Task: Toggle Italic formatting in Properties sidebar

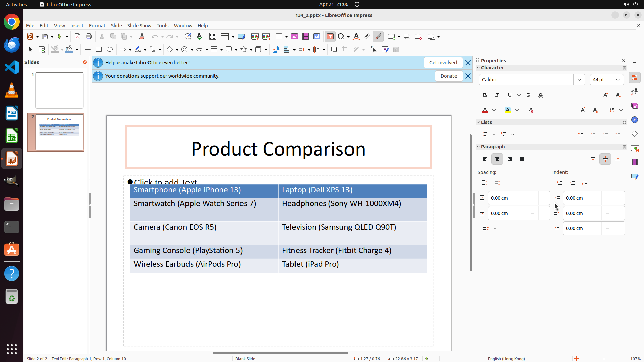Action: pos(497,95)
